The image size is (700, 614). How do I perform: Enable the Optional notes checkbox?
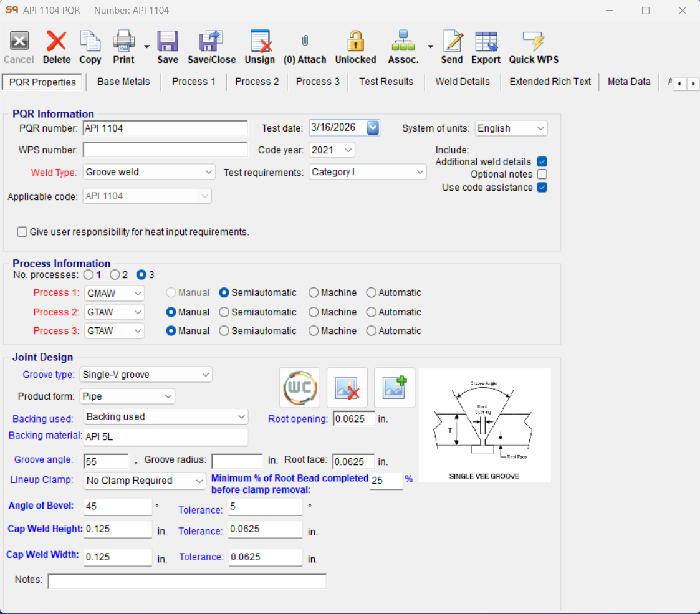tap(542, 175)
